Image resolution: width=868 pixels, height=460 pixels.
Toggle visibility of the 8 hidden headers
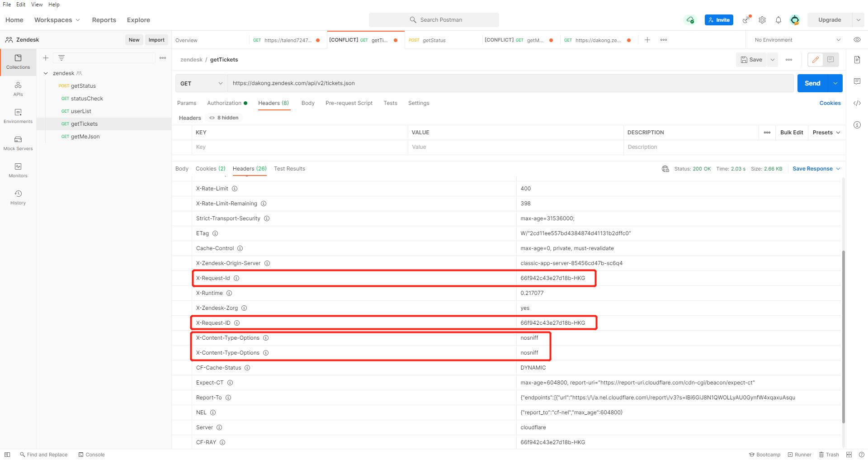[x=223, y=118]
